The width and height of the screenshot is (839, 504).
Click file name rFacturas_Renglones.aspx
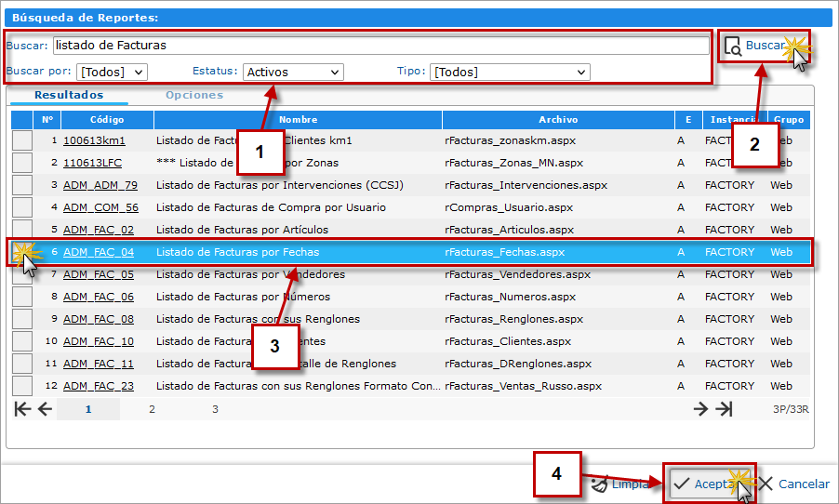tap(513, 319)
